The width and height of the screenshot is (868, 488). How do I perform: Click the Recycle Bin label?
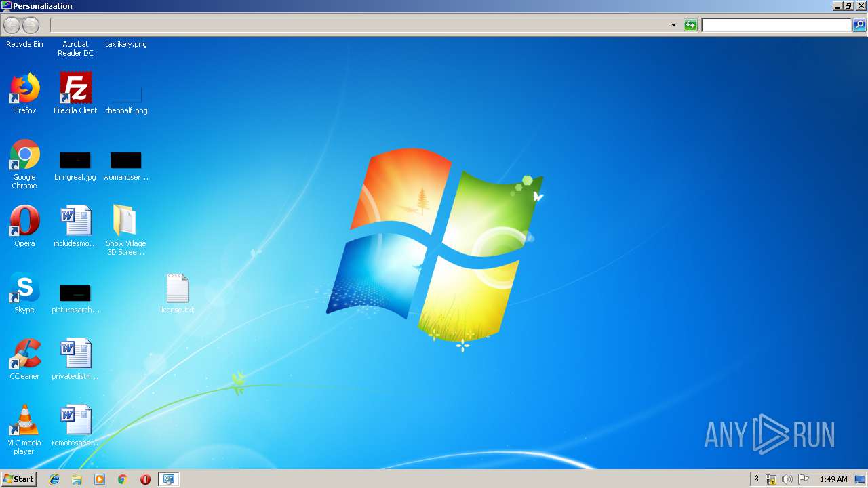click(x=24, y=44)
